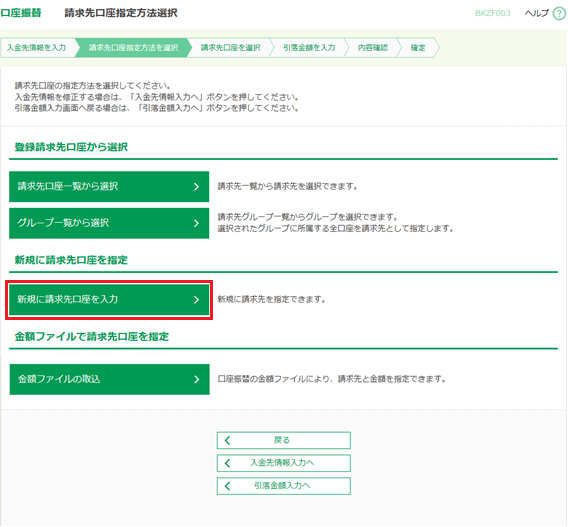Click chevron on グループ一覧から選択 button
The image size is (568, 527).
point(196,223)
